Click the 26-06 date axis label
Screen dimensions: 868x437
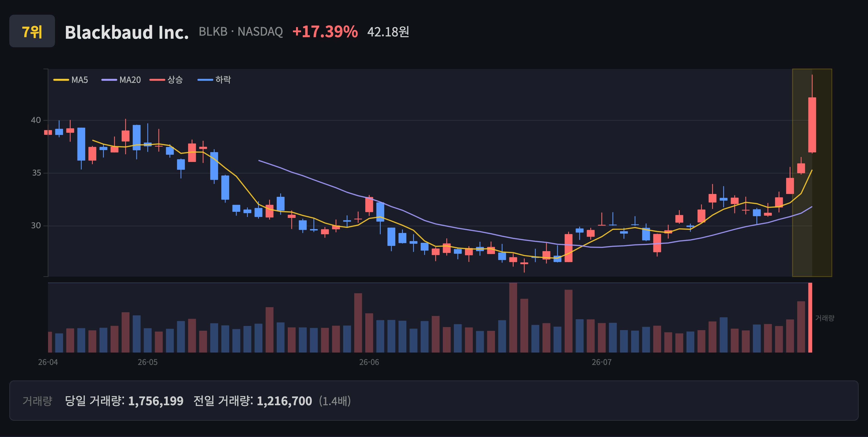click(369, 362)
